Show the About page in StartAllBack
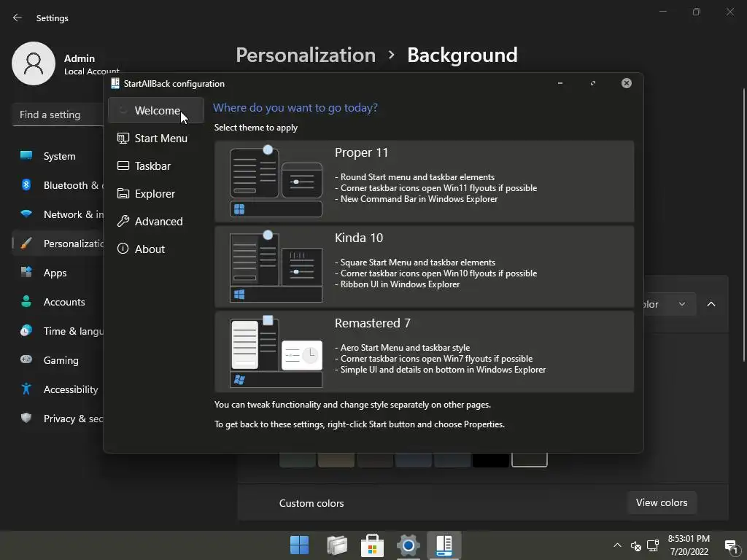 tap(156, 249)
